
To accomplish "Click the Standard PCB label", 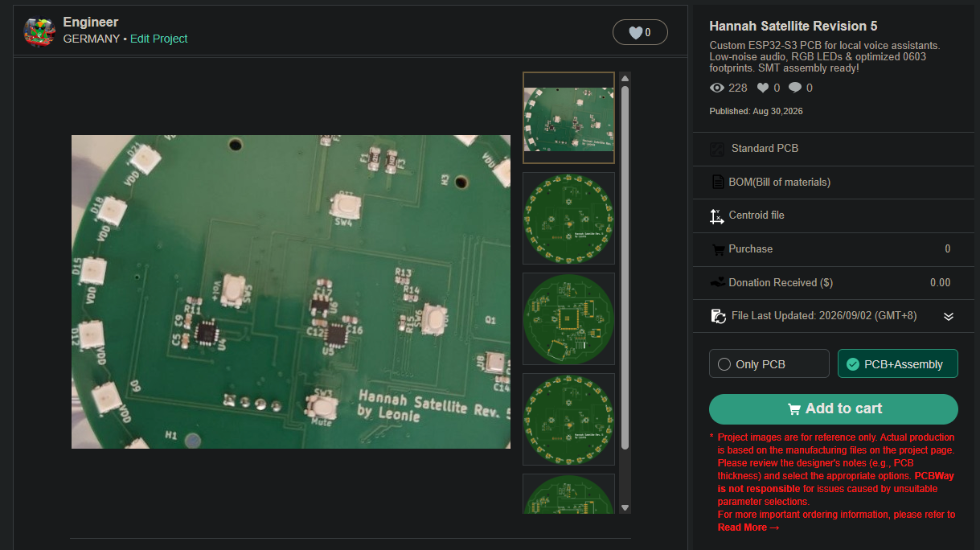I will tap(765, 149).
